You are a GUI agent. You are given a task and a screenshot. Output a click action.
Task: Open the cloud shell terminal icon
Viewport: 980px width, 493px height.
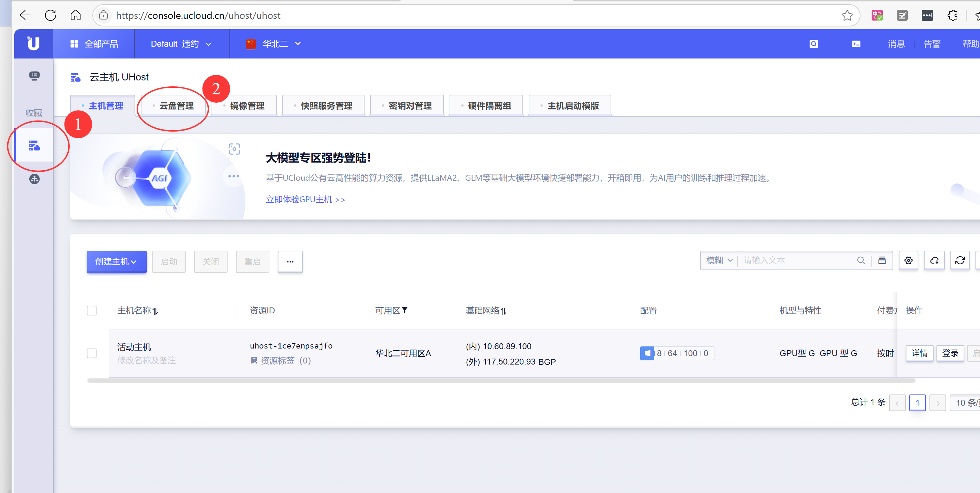pos(856,44)
